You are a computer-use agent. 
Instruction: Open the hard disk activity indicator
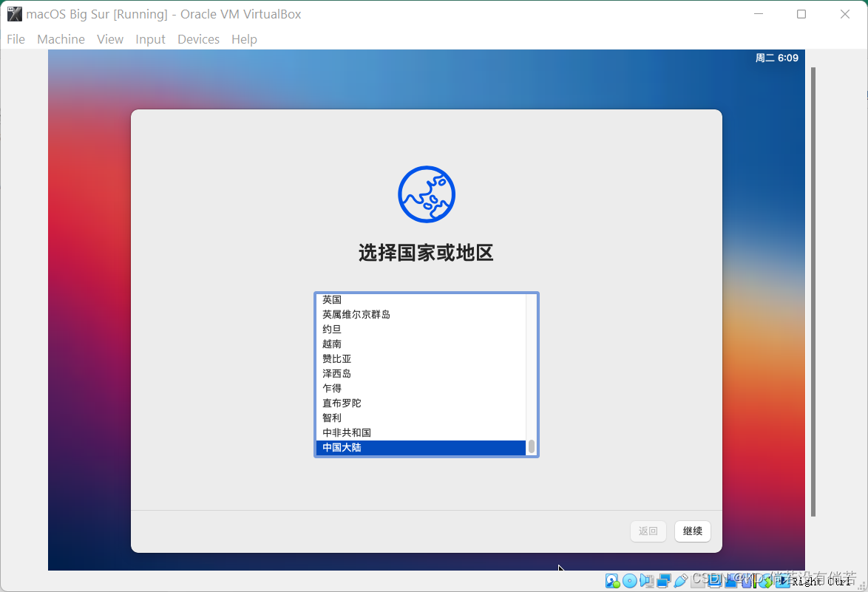[612, 580]
